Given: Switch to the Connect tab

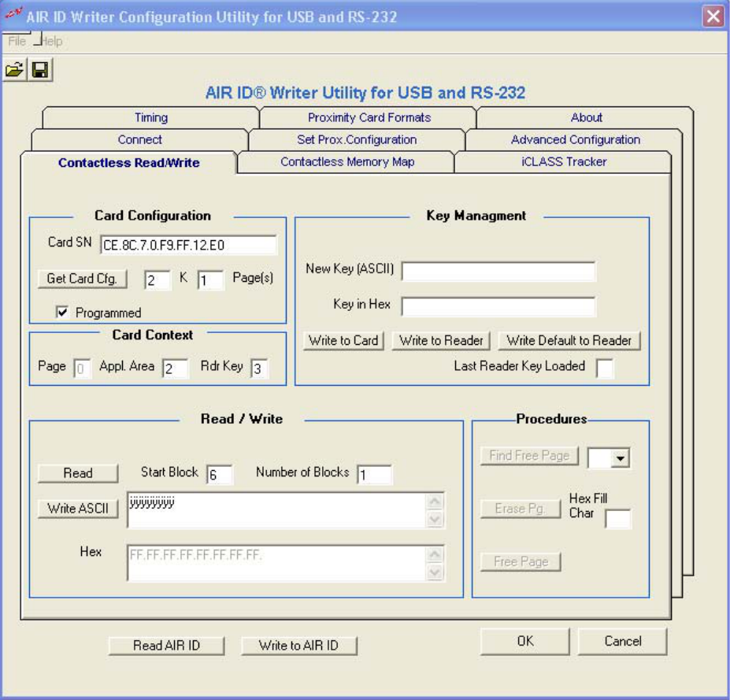Looking at the screenshot, I should 139,139.
